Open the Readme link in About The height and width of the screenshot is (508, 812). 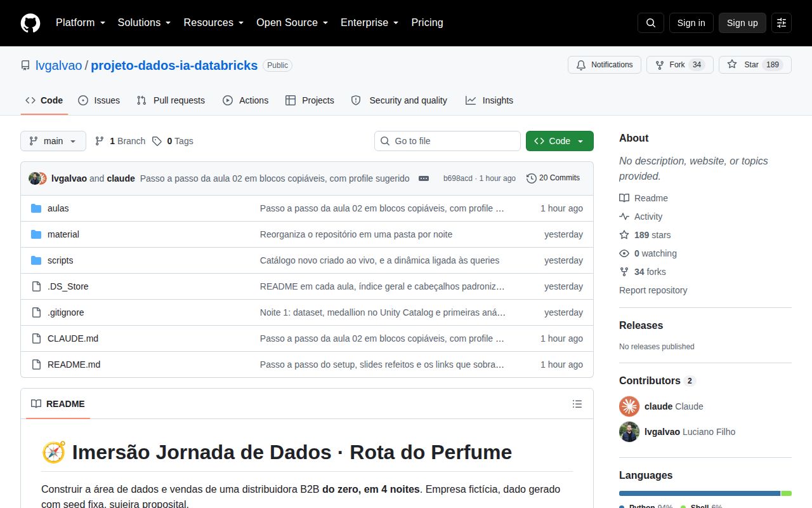click(x=643, y=198)
